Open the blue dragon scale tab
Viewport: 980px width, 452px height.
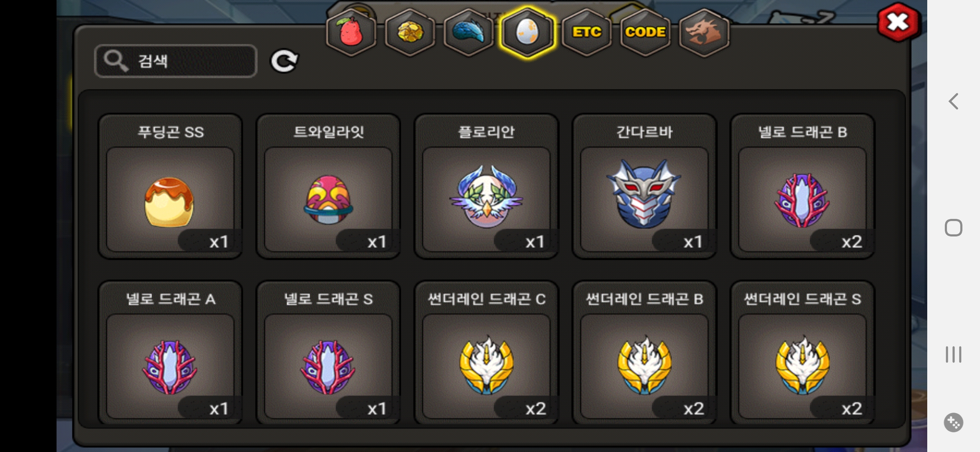469,32
